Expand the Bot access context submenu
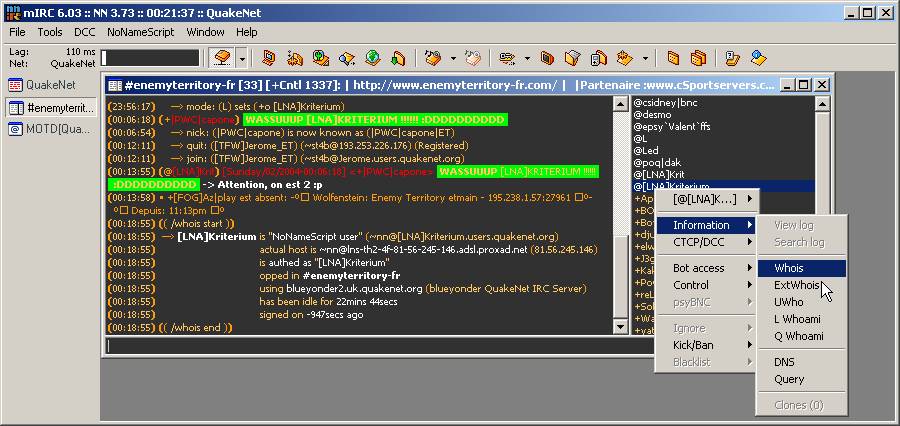The image size is (900, 426). [x=705, y=268]
